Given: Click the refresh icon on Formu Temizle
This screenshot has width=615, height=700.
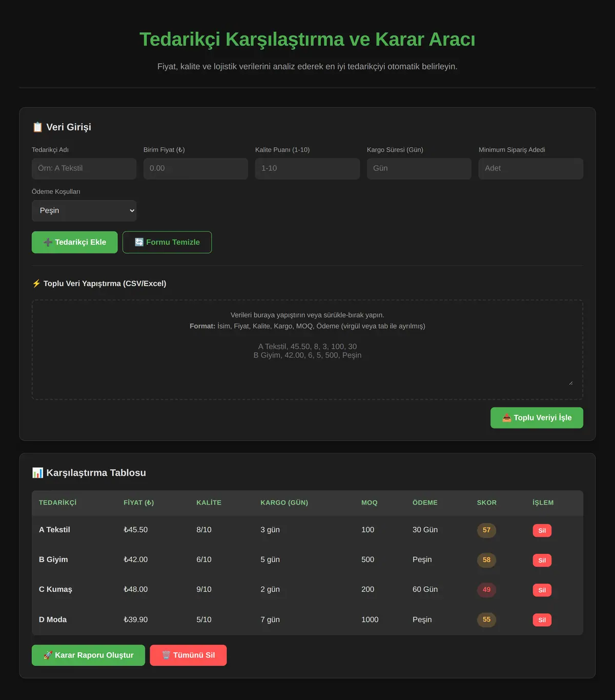Looking at the screenshot, I should coord(139,242).
